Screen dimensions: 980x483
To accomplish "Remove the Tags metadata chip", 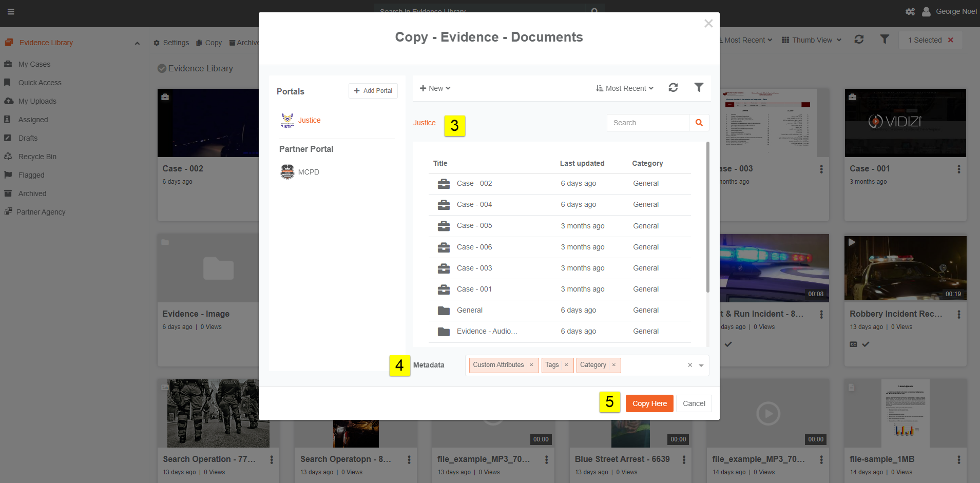I will tap(566, 365).
